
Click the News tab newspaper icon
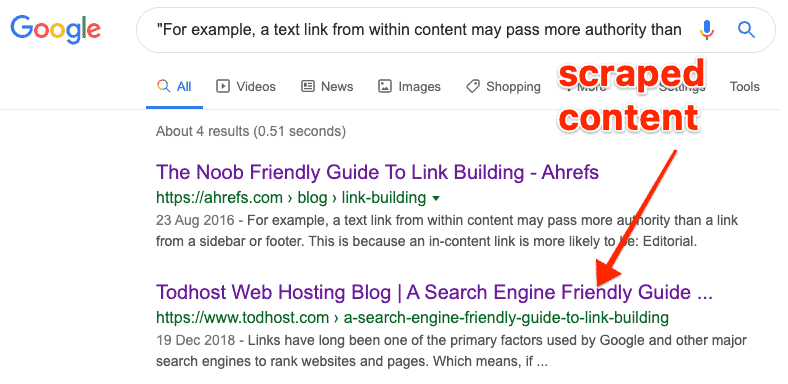308,86
